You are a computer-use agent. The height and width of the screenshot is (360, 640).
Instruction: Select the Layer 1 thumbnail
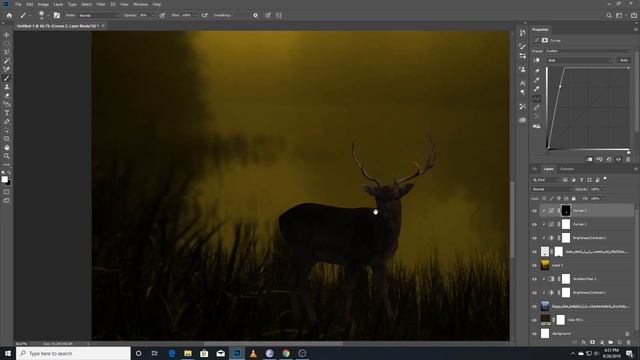coord(545,265)
